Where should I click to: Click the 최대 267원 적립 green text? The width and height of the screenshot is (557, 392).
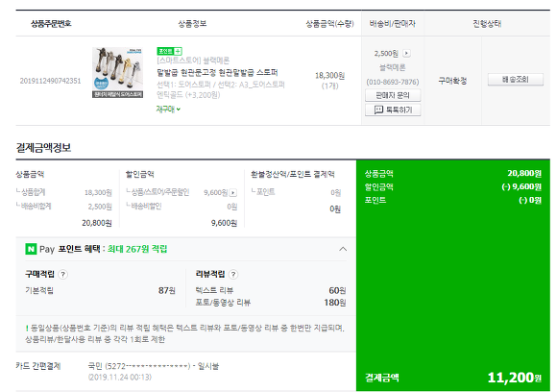pos(137,249)
